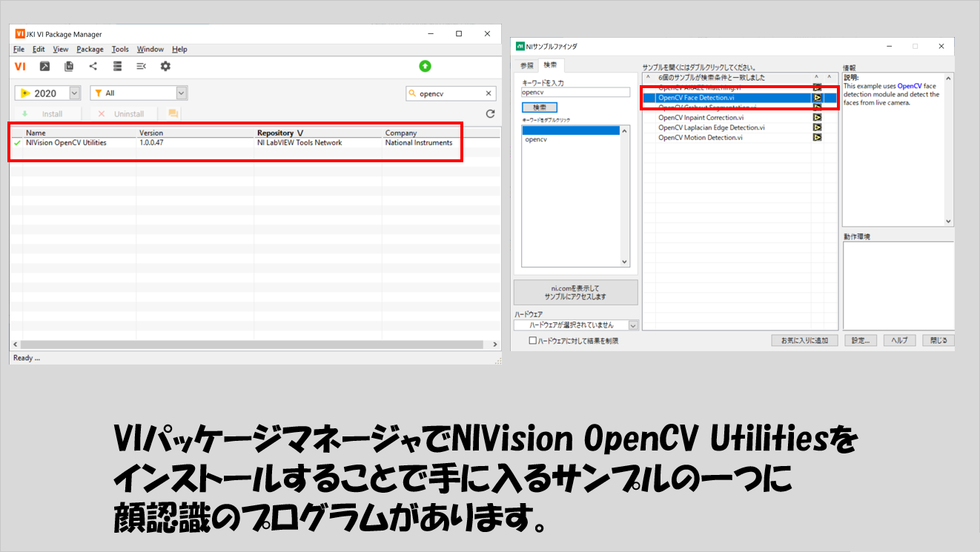This screenshot has height=552, width=980.
Task: Click the refresh icon in VI Package Manager
Action: (489, 114)
